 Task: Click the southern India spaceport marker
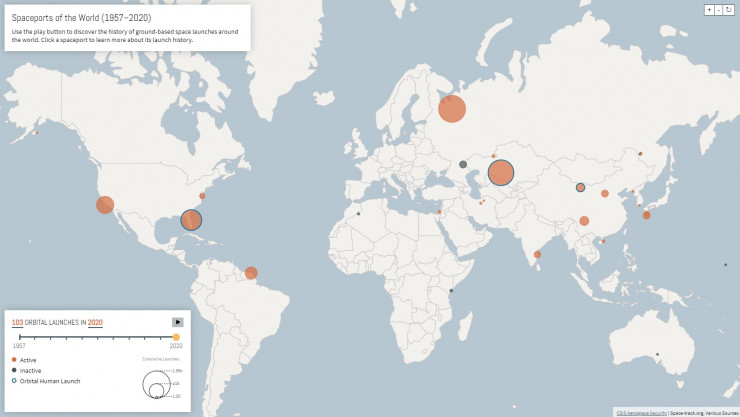[538, 254]
